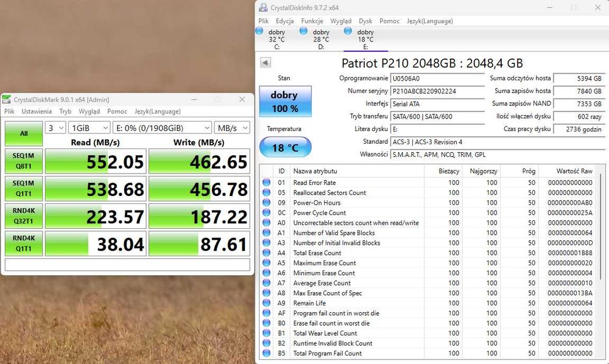Open Wygląd menu in CrystalDiskMark
The image size is (609, 364).
pyautogui.click(x=90, y=111)
